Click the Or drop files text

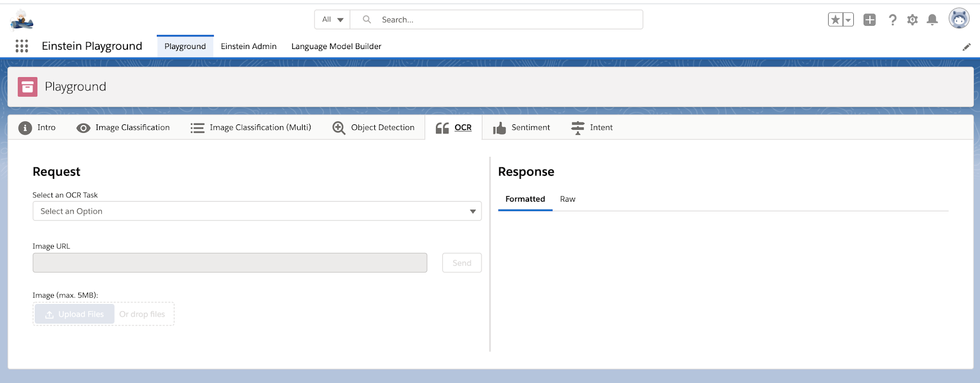click(142, 314)
